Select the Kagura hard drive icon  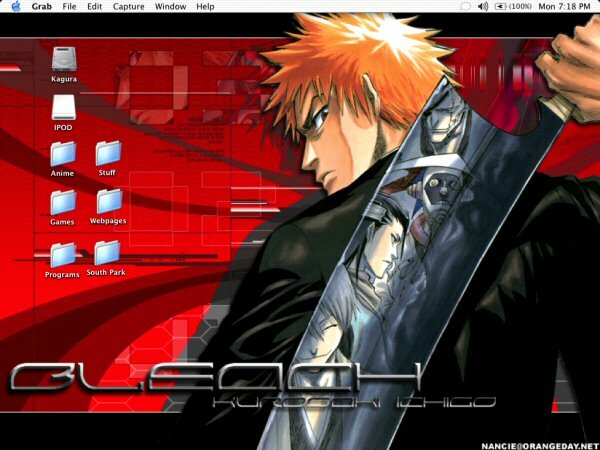click(x=64, y=59)
